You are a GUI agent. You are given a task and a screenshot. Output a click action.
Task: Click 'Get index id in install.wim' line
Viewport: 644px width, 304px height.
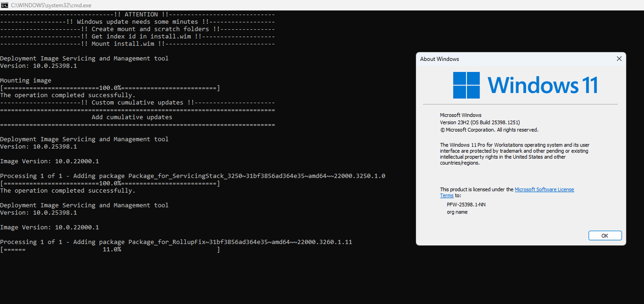137,36
